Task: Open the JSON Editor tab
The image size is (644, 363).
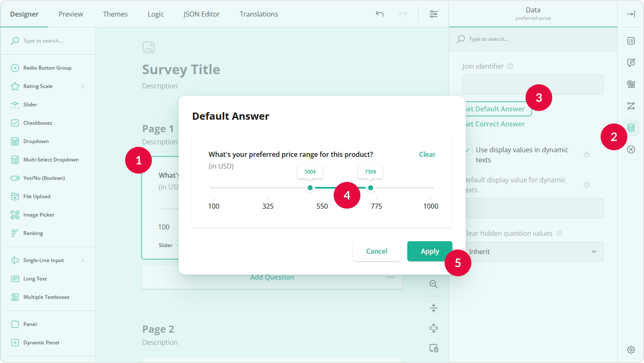Action: click(201, 14)
